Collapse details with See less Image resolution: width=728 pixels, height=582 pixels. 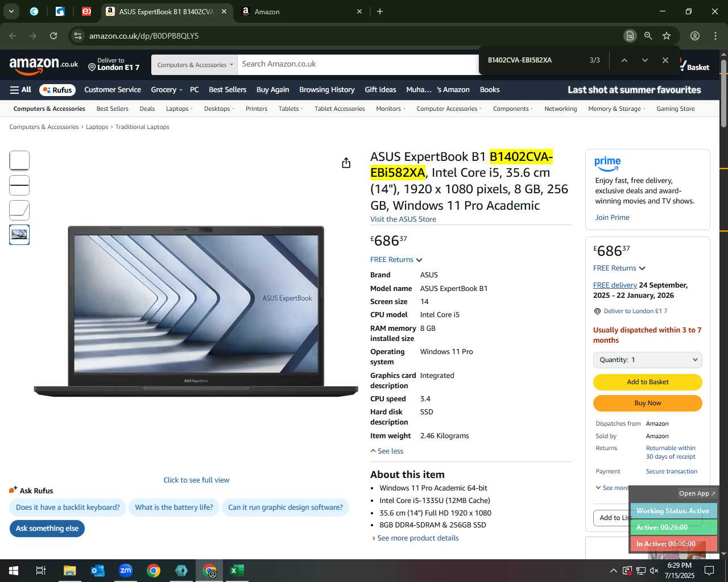387,451
